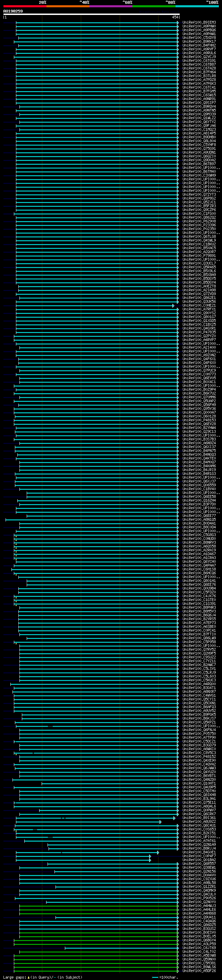This screenshot has width=222, height=980.
Task: Open hit UniRef100_Q6R557
Action: point(199,864)
